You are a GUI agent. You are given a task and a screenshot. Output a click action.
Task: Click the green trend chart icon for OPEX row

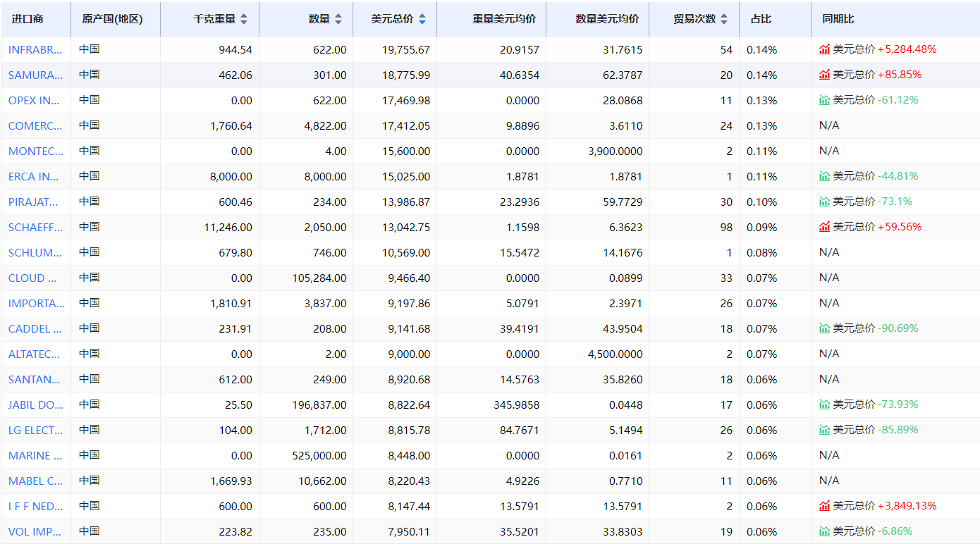pyautogui.click(x=824, y=100)
